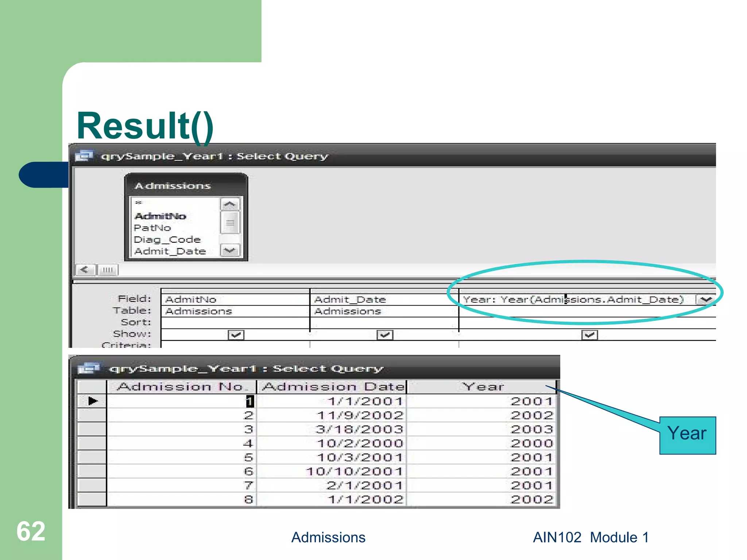747x560 pixels.
Task: Click the Admission Date cell 11/9/2002
Action: 332,415
